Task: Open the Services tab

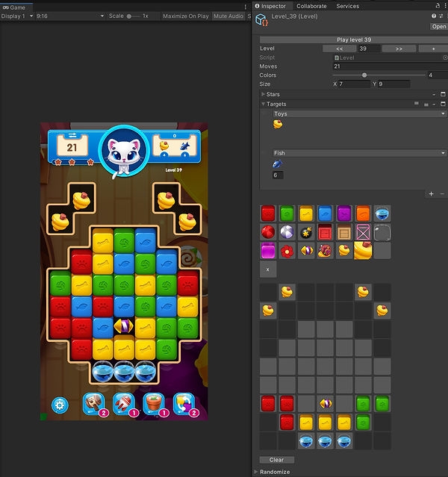Action: click(x=347, y=6)
